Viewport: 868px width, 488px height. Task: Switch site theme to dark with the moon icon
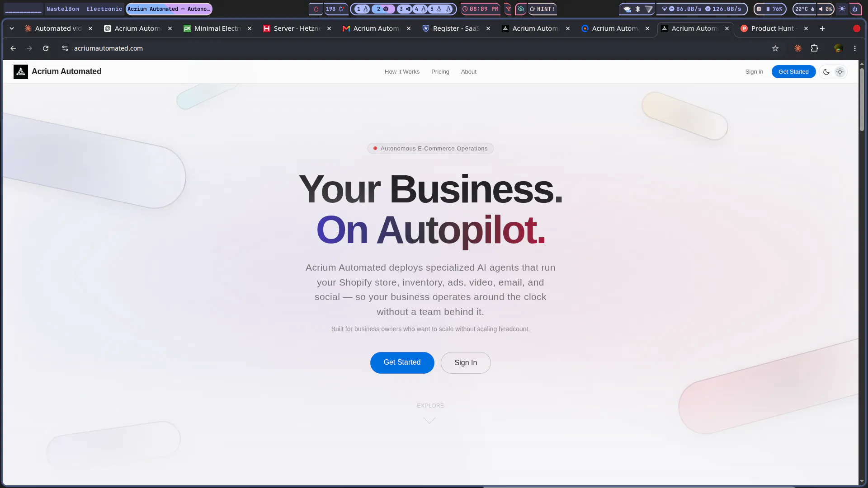(x=826, y=72)
